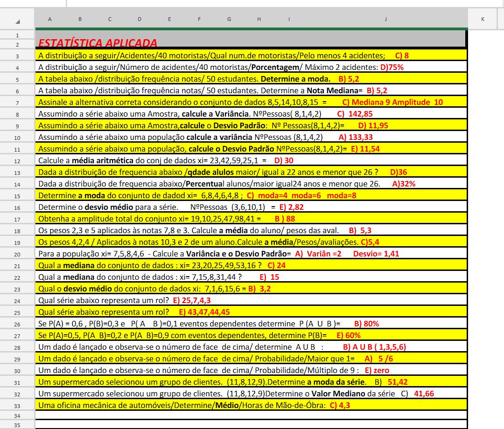Image resolution: width=504 pixels, height=429 pixels.
Task: Select row 3 header
Action: [17, 56]
